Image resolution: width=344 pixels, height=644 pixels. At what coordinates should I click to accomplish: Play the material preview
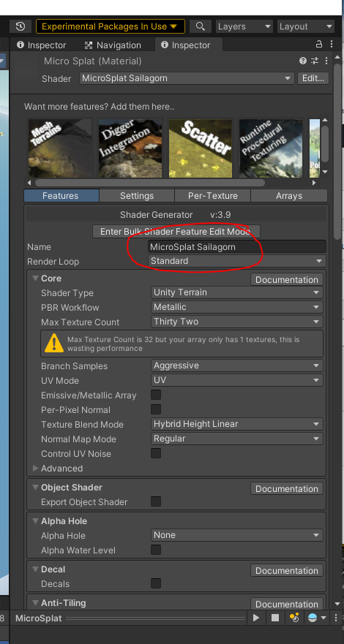pos(256,618)
